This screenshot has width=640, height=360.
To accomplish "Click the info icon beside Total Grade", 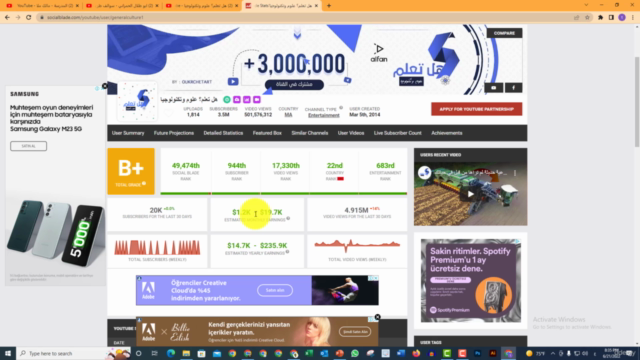I will click(144, 184).
